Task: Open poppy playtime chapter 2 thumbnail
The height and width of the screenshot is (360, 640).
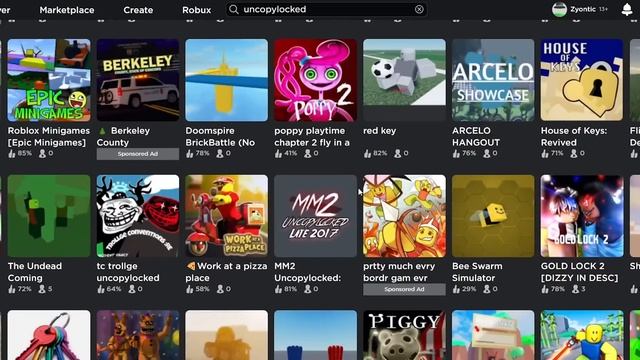Action: (316, 80)
